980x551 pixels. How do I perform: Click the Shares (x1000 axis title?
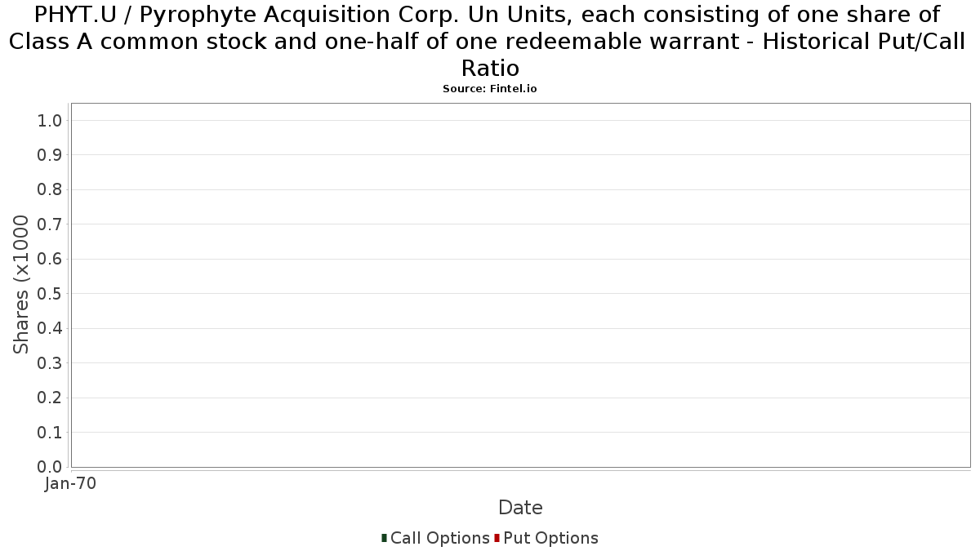21,285
